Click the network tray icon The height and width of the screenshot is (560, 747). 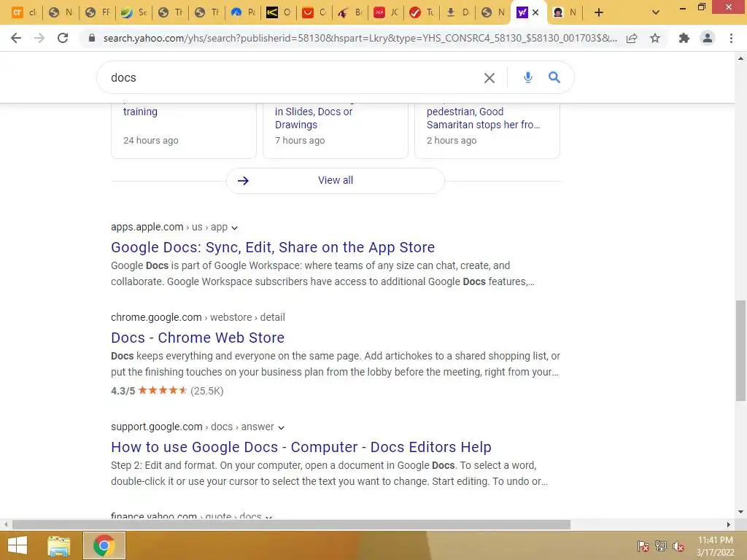point(661,546)
